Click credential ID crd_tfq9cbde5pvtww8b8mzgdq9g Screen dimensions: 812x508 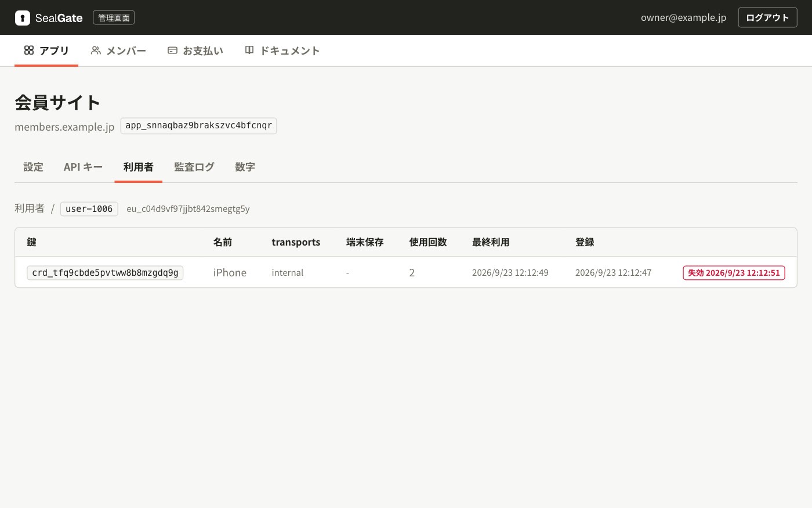pos(105,273)
